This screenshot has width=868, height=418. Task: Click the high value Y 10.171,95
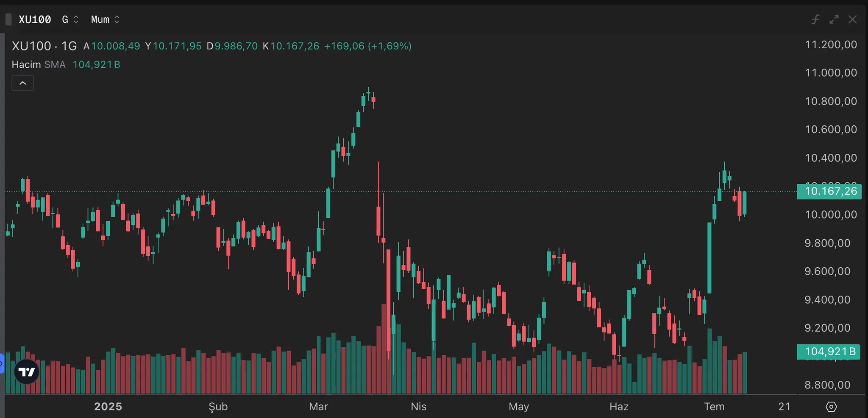pyautogui.click(x=173, y=46)
